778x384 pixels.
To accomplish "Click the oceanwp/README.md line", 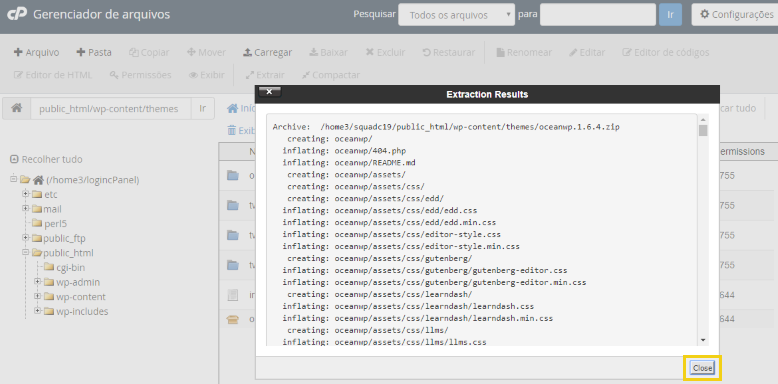I will pos(349,163).
